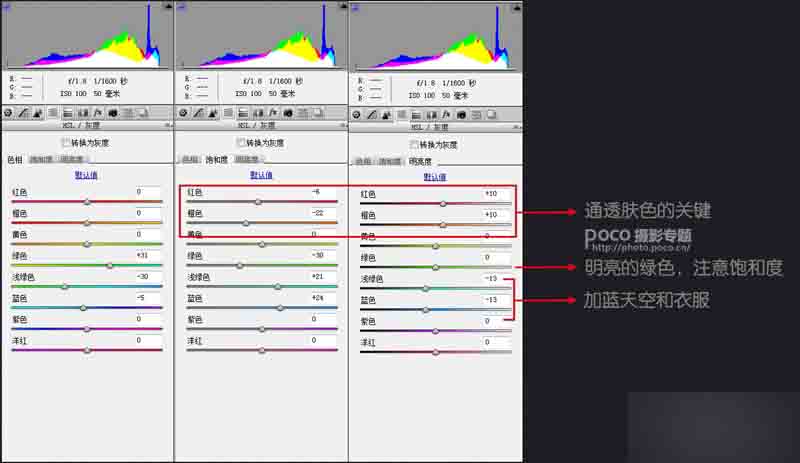Open Camera Calibration icon in right Luminance panel
The width and height of the screenshot is (800, 463).
tap(461, 115)
